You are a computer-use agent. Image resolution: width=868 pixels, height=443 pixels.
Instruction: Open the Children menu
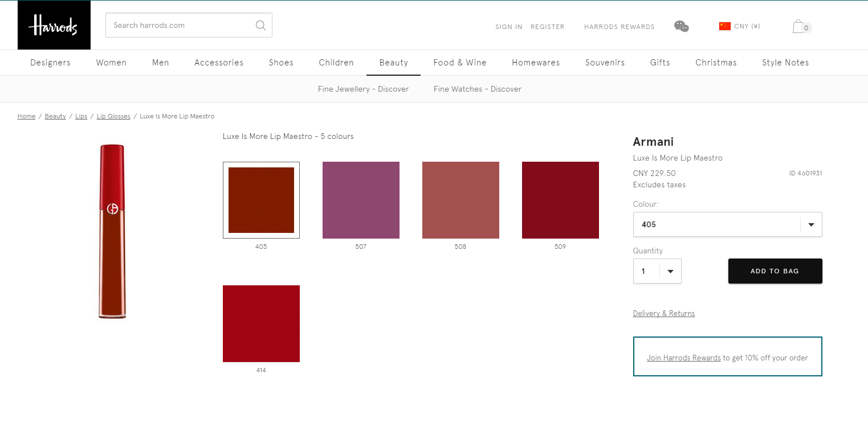click(336, 63)
